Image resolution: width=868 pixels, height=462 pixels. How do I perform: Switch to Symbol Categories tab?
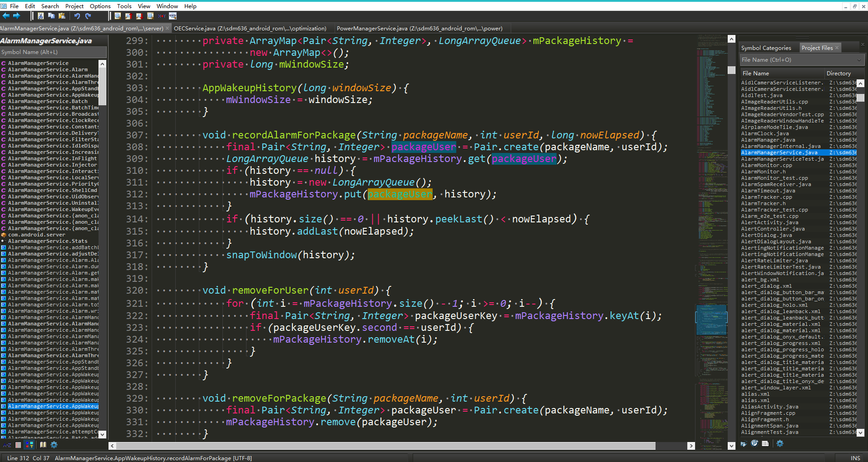click(x=766, y=48)
